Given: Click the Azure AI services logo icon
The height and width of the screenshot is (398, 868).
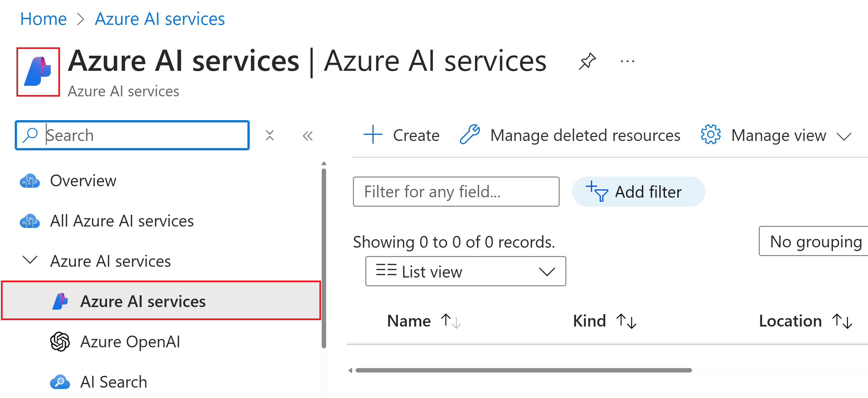Looking at the screenshot, I should coord(38,72).
